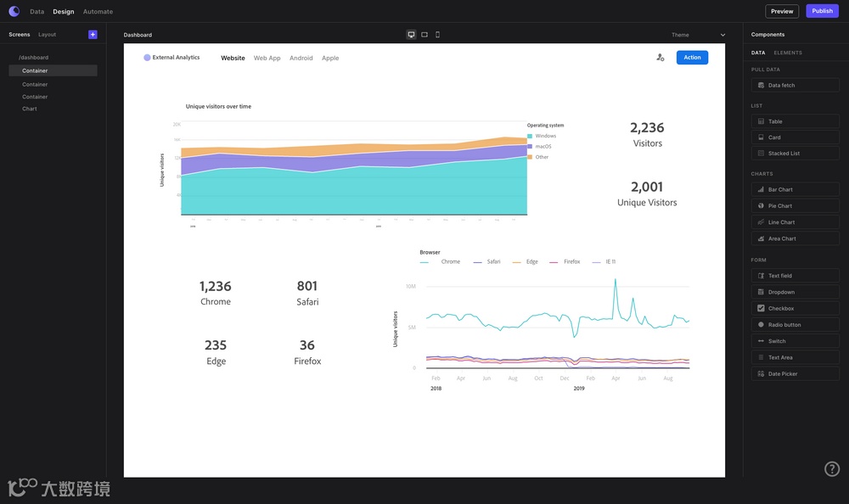Viewport: 849px width, 504px height.
Task: Select the Radio button component
Action: (795, 324)
